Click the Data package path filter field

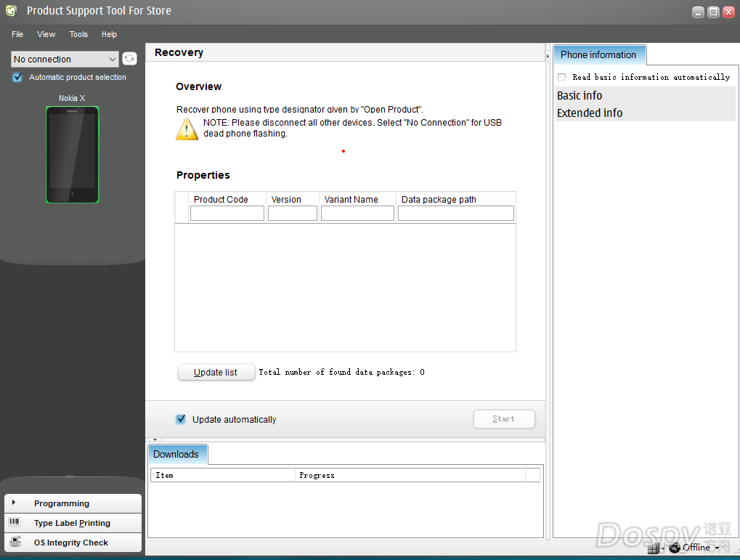(456, 214)
